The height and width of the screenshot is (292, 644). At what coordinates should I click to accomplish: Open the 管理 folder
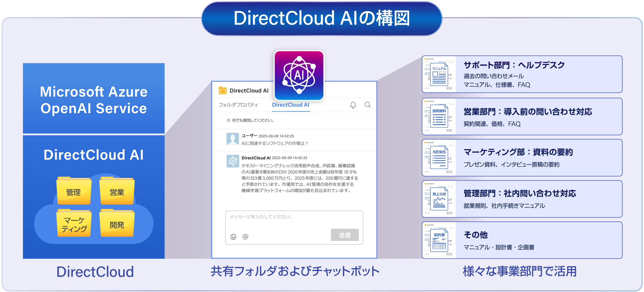click(74, 191)
